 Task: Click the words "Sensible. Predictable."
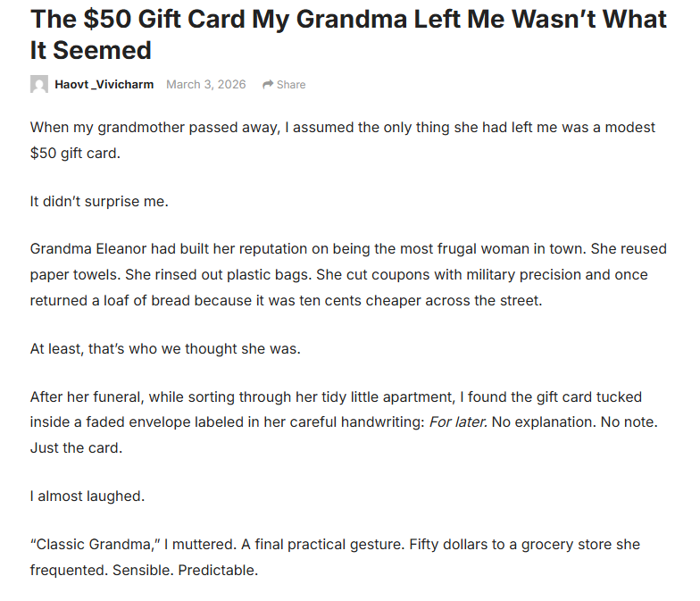pos(185,569)
